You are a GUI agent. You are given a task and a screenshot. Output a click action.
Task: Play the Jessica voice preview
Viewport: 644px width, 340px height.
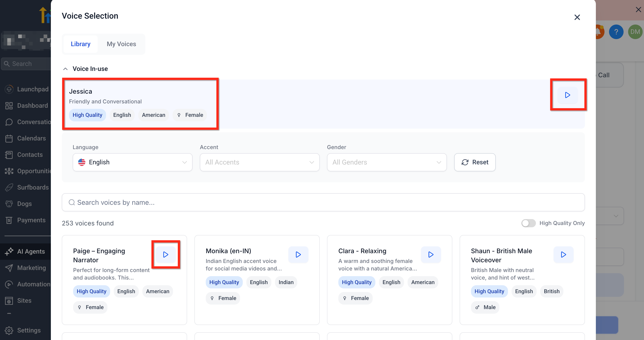click(x=567, y=95)
